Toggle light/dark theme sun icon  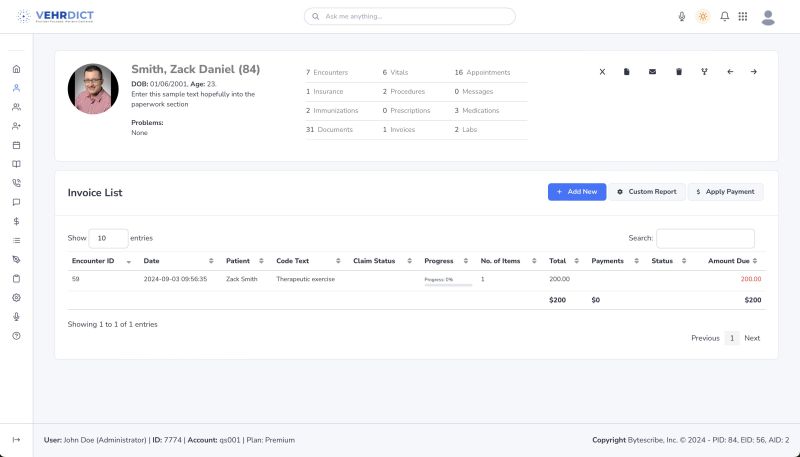pyautogui.click(x=703, y=17)
